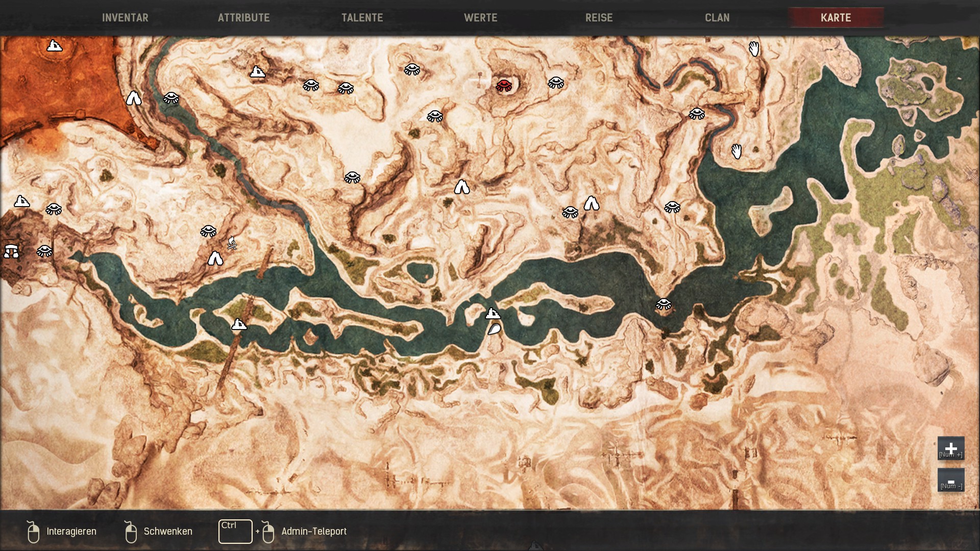Zoom in with the plus button

coord(950,448)
